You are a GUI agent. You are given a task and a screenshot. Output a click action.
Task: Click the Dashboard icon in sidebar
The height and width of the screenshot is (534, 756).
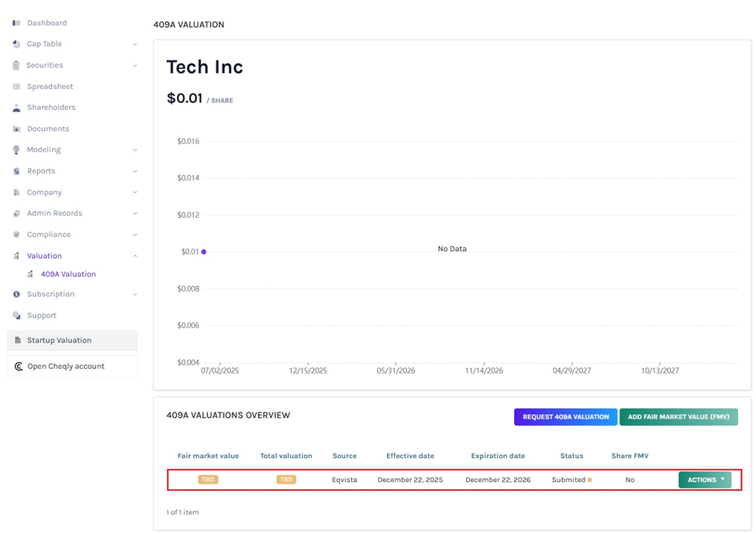(16, 23)
